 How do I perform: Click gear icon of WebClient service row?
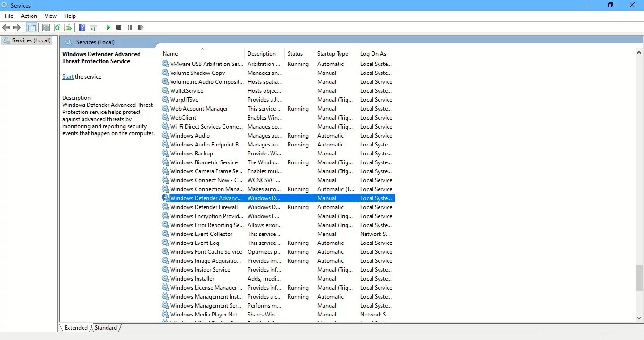[x=165, y=117]
